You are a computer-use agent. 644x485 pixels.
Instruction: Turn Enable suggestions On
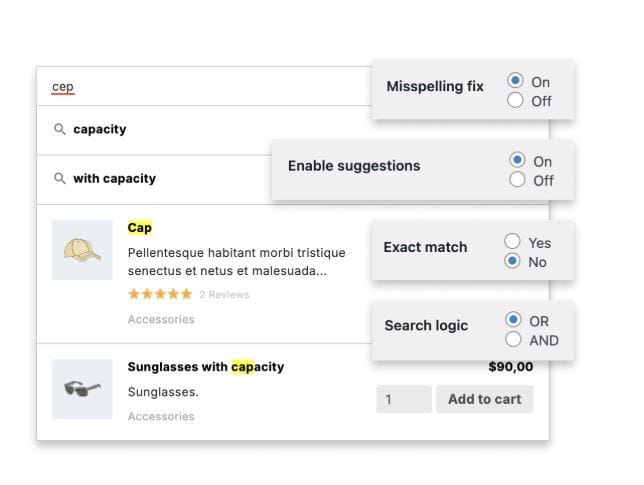(x=517, y=160)
